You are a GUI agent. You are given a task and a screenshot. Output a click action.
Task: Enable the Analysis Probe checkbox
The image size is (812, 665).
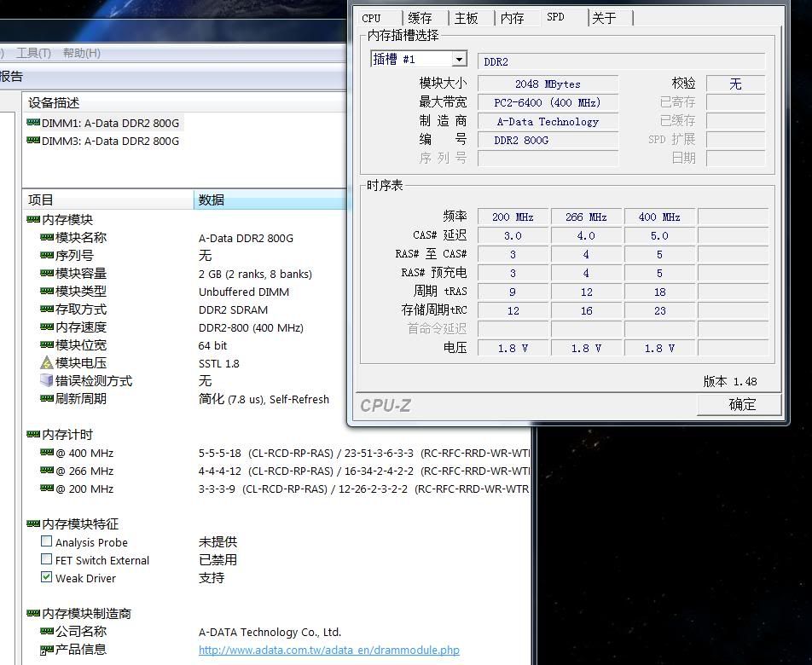pos(47,541)
